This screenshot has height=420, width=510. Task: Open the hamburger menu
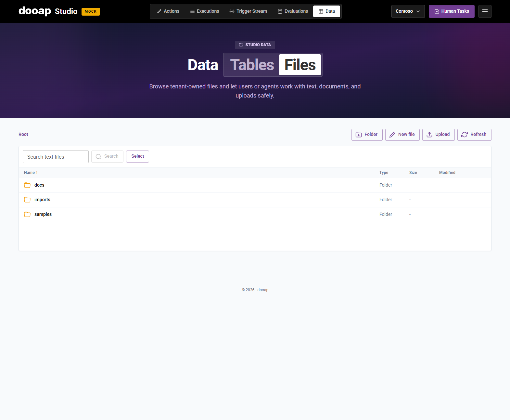(x=485, y=11)
